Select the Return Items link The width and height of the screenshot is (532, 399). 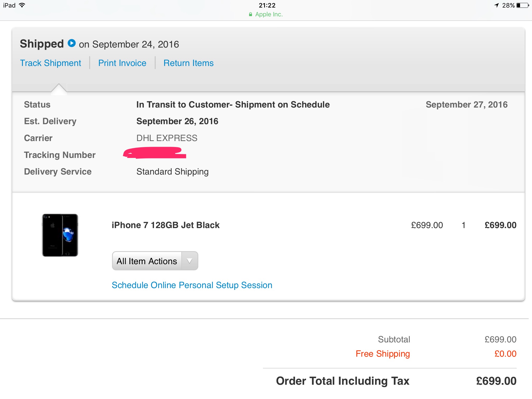tap(189, 63)
